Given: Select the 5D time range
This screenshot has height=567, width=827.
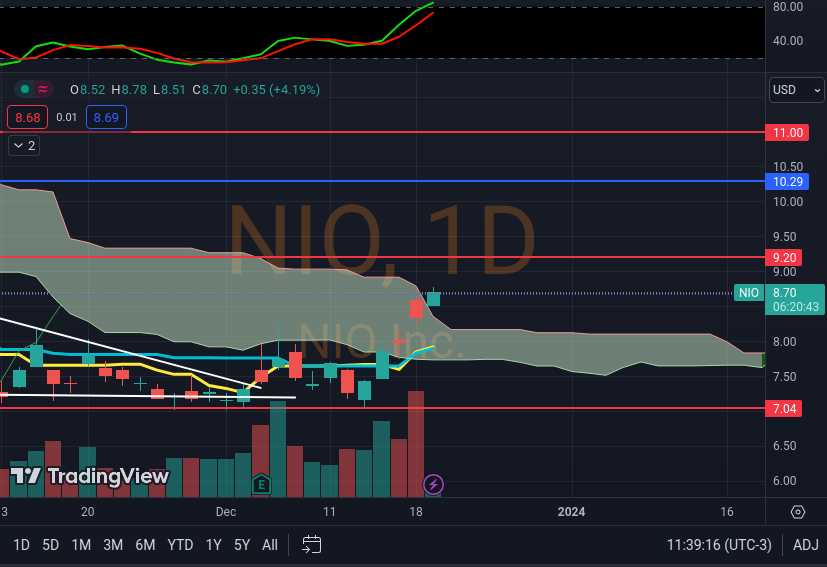Looking at the screenshot, I should [x=51, y=544].
